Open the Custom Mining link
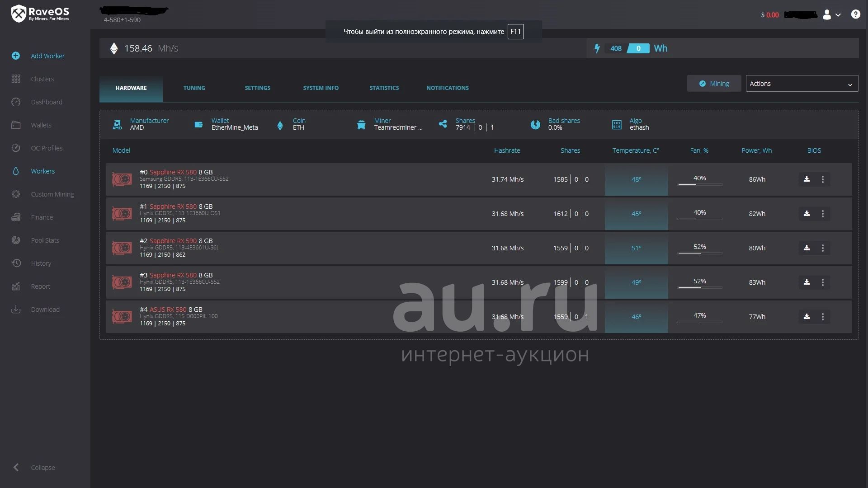Image resolution: width=868 pixels, height=488 pixels. pyautogui.click(x=52, y=194)
